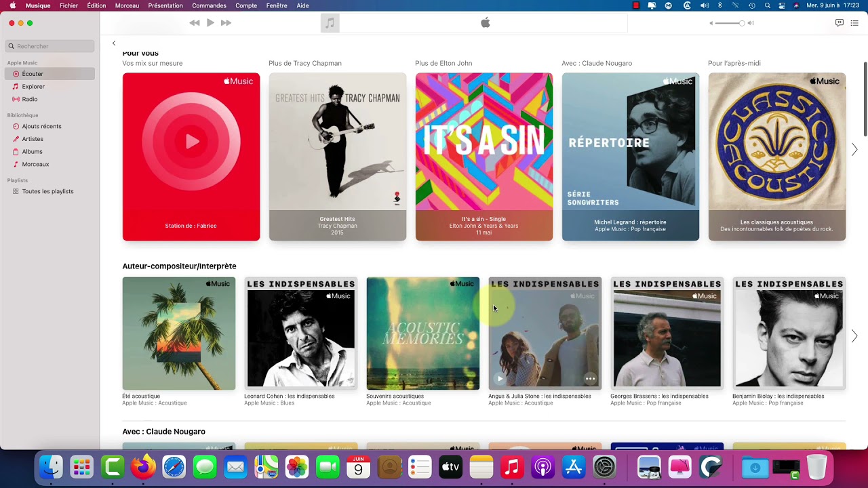Viewport: 868px width, 488px height.
Task: Open the Fenêtre menu
Action: [277, 5]
